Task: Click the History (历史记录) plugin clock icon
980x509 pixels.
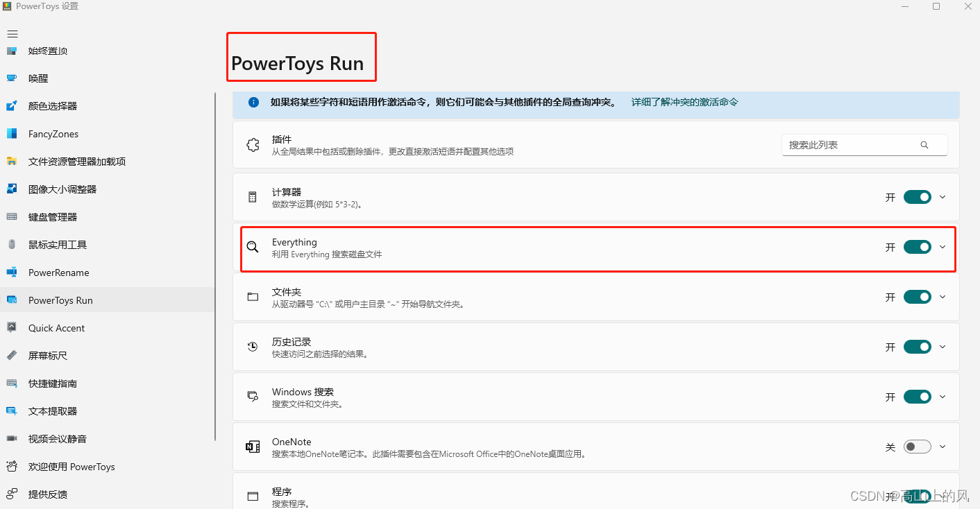Action: coord(253,347)
